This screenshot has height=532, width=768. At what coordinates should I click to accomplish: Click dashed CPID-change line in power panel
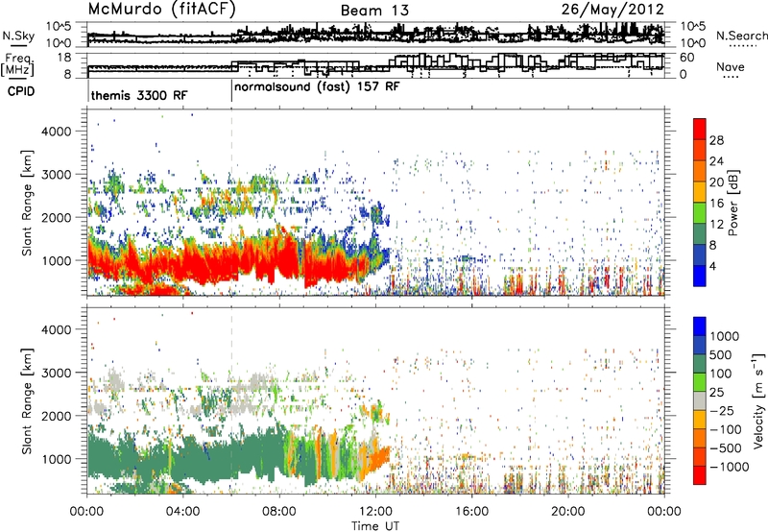pos(231,203)
